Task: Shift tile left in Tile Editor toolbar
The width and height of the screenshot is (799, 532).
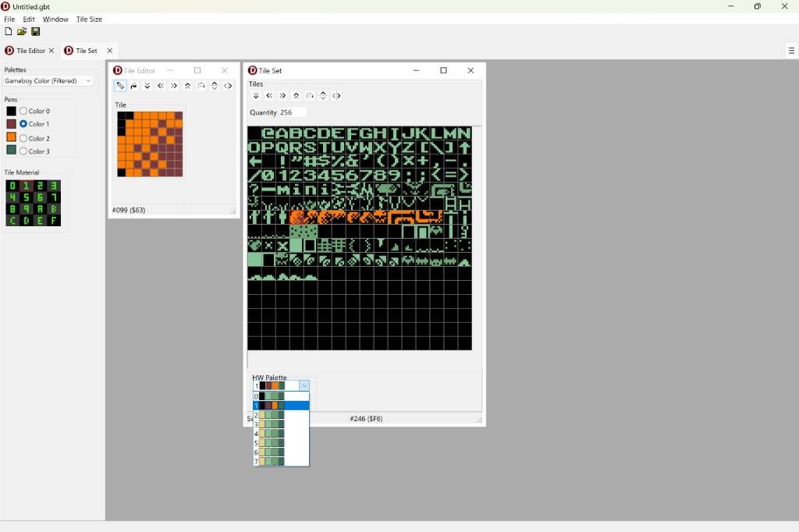Action: (x=161, y=86)
